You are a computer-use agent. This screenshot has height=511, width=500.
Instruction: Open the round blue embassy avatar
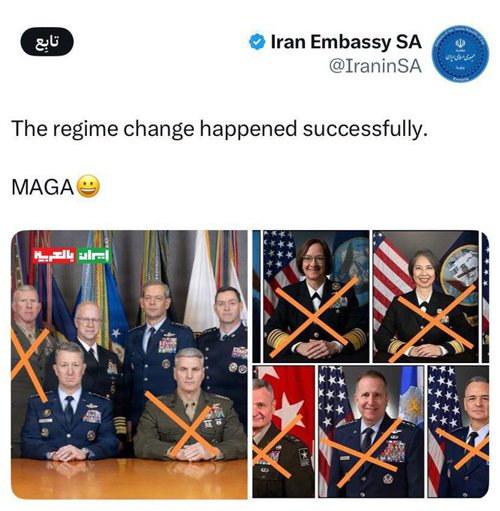pos(460,53)
